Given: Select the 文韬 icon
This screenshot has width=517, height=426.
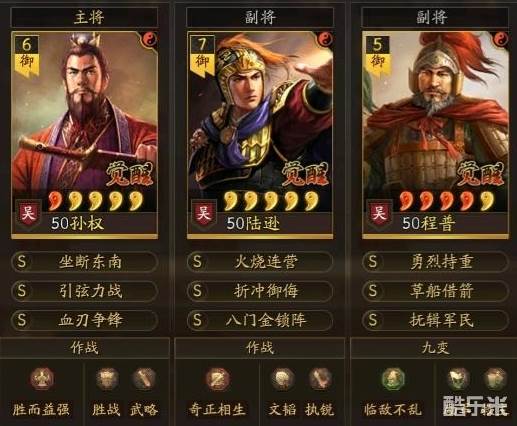Looking at the screenshot, I should point(282,379).
